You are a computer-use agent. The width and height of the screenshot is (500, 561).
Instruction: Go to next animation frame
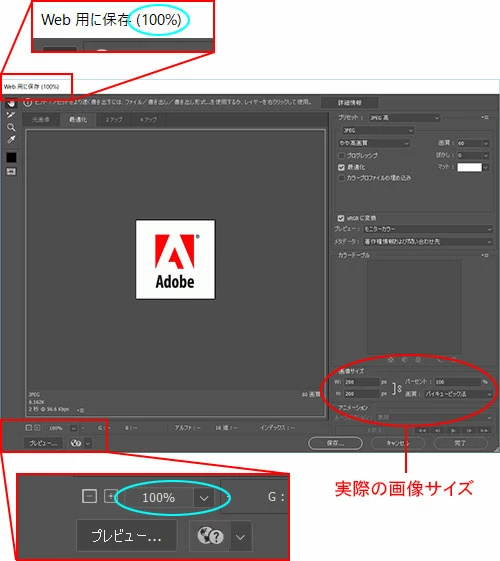pyautogui.click(x=469, y=430)
